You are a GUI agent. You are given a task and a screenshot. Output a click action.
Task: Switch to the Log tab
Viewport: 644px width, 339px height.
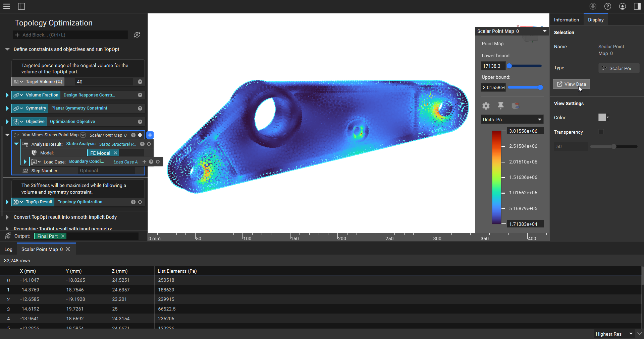coord(8,249)
